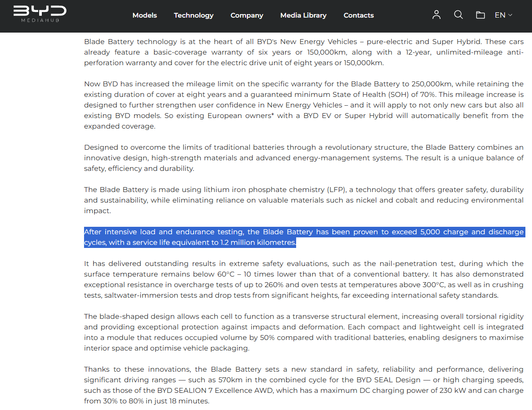
Task: Open the Media Library menu
Action: [303, 15]
